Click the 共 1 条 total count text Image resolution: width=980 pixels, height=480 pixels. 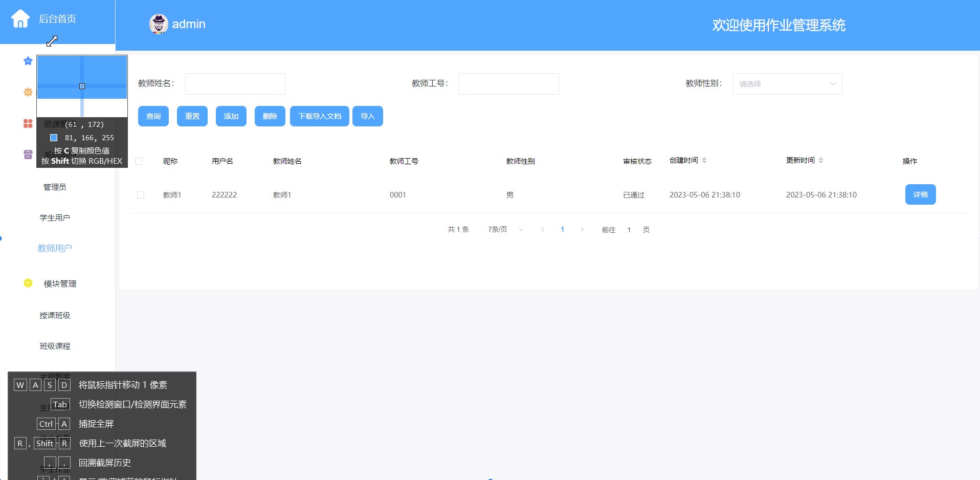tap(458, 230)
